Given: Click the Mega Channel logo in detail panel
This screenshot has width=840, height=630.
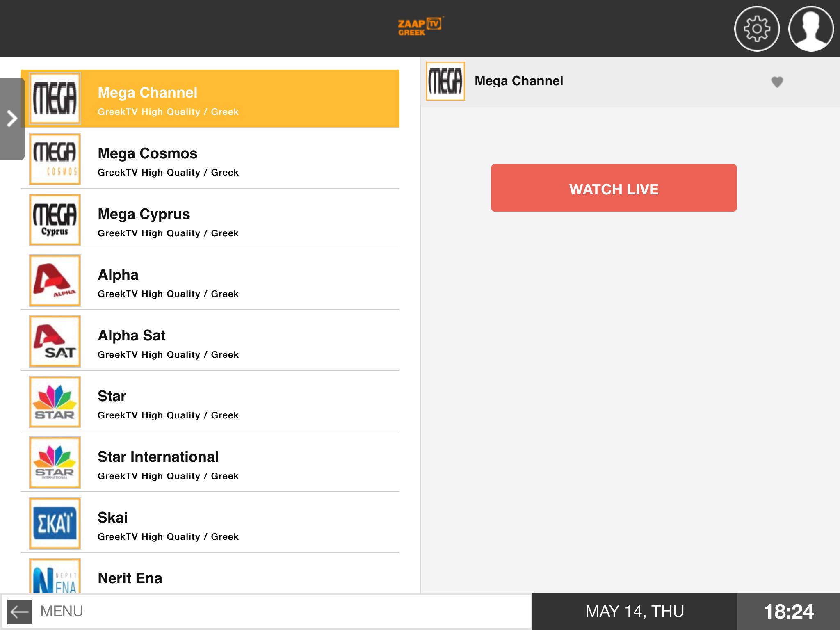Looking at the screenshot, I should 445,81.
